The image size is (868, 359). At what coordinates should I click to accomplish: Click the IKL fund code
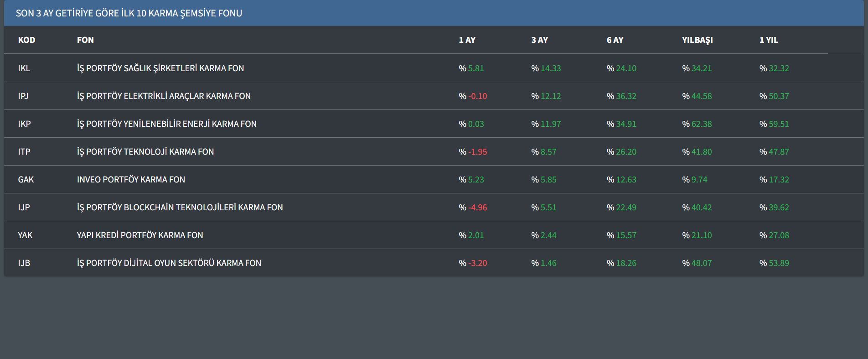click(24, 68)
